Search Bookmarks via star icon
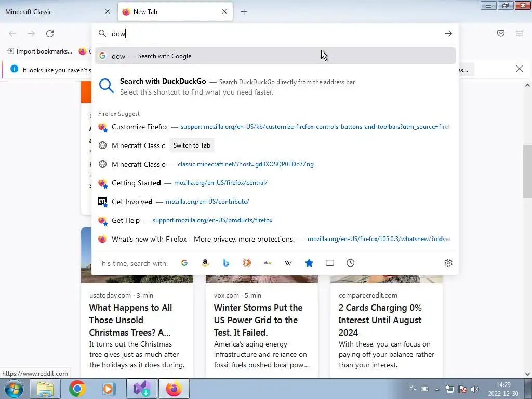The height and width of the screenshot is (399, 532). coord(309,263)
